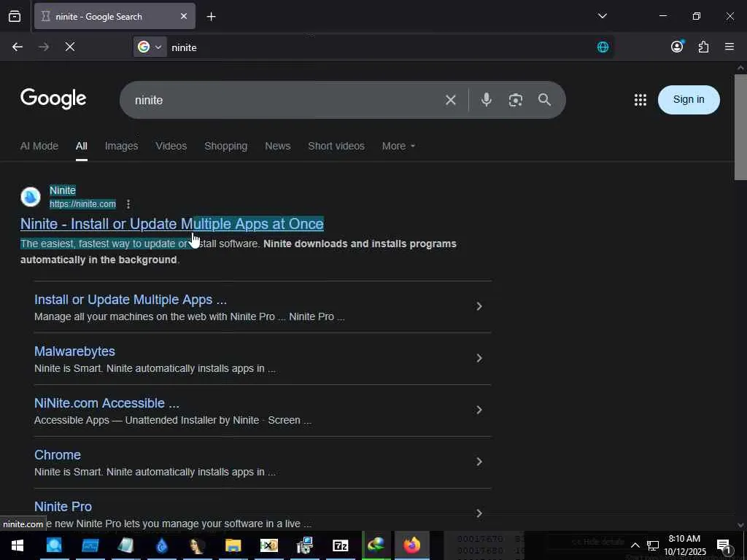
Task: Close the ninite - Google Search tab
Action: [x=184, y=17]
